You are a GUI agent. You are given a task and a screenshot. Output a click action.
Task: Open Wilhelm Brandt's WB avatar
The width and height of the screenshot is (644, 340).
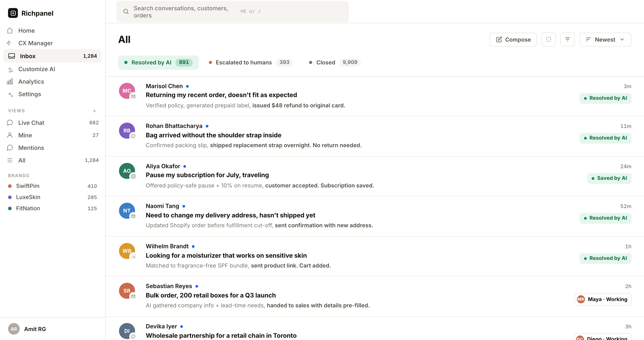pyautogui.click(x=127, y=251)
